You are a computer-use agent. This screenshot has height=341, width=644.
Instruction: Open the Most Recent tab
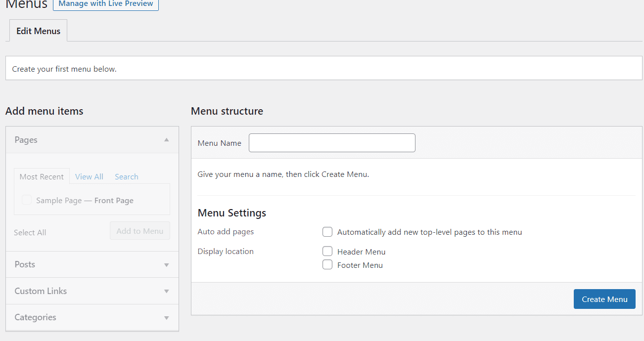(42, 176)
